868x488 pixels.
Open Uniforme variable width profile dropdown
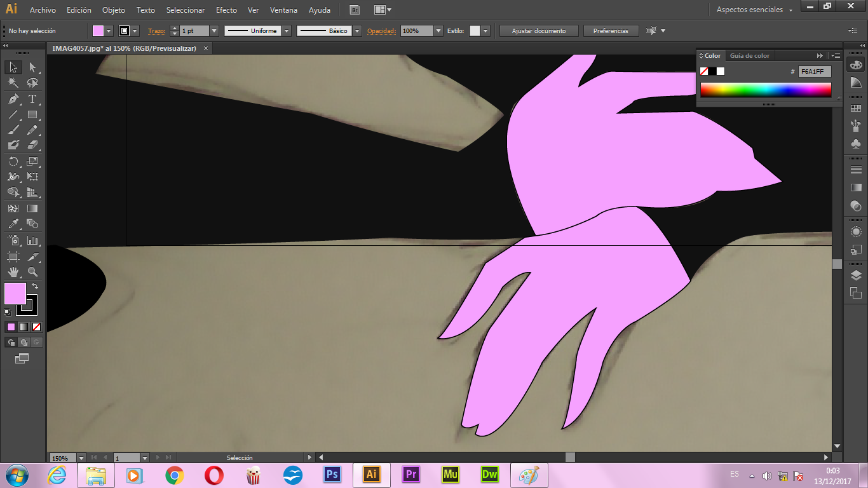point(287,30)
